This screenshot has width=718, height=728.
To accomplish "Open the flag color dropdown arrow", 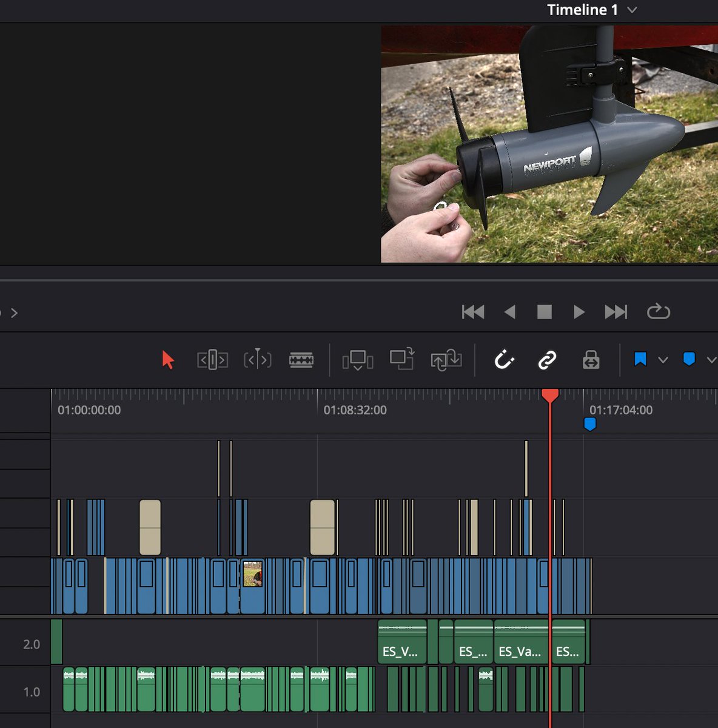I will (x=663, y=360).
